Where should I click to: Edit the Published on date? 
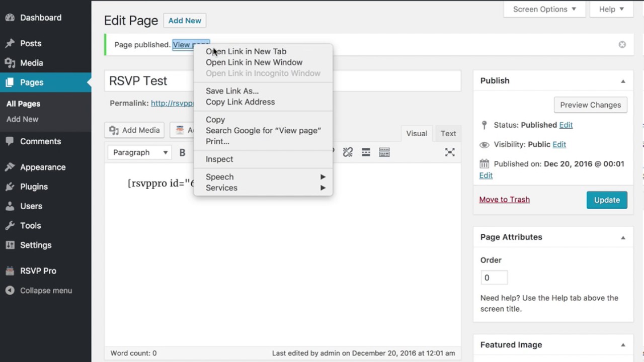click(x=486, y=175)
